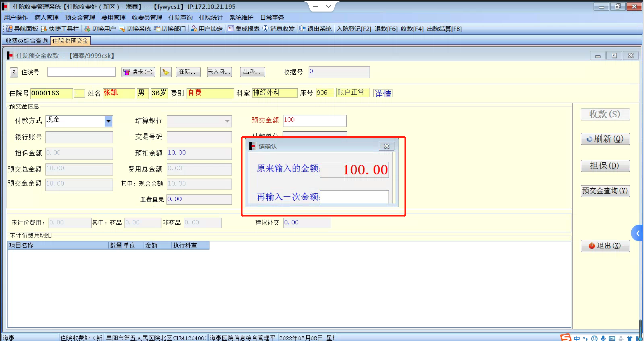
Task: Click the 切换部门 switch department icon
Action: click(x=157, y=29)
